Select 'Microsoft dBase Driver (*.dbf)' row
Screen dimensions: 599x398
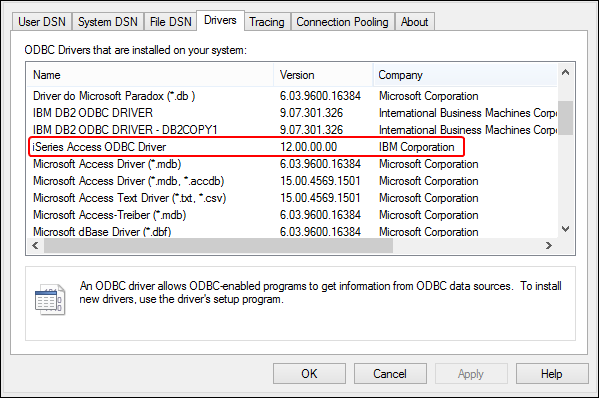[x=292, y=231]
